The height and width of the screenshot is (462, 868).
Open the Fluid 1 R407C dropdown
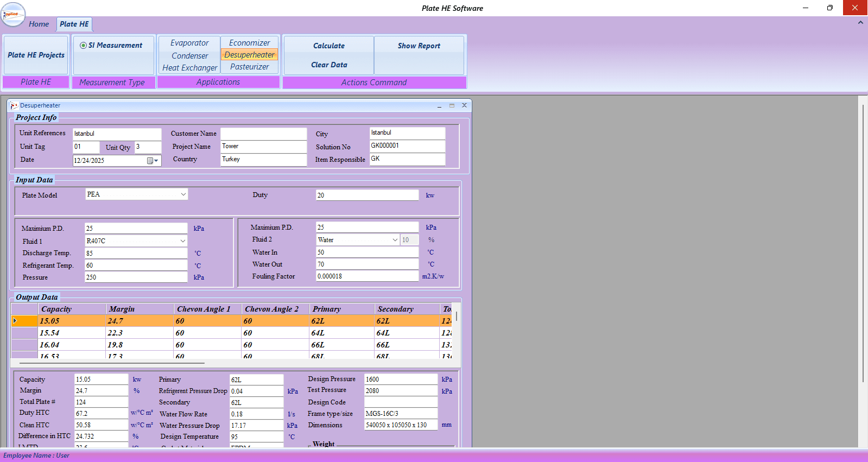[183, 241]
